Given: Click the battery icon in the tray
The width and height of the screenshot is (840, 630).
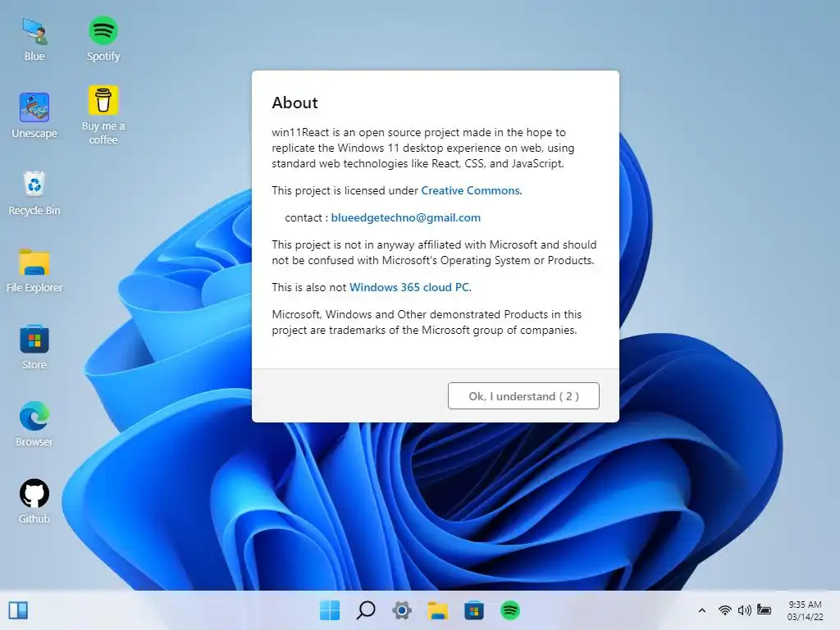Looking at the screenshot, I should [765, 610].
